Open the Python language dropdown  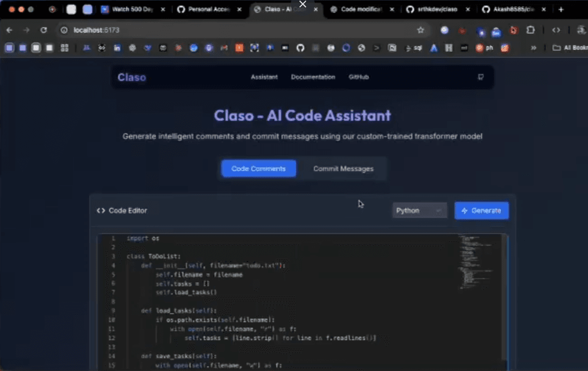(419, 211)
